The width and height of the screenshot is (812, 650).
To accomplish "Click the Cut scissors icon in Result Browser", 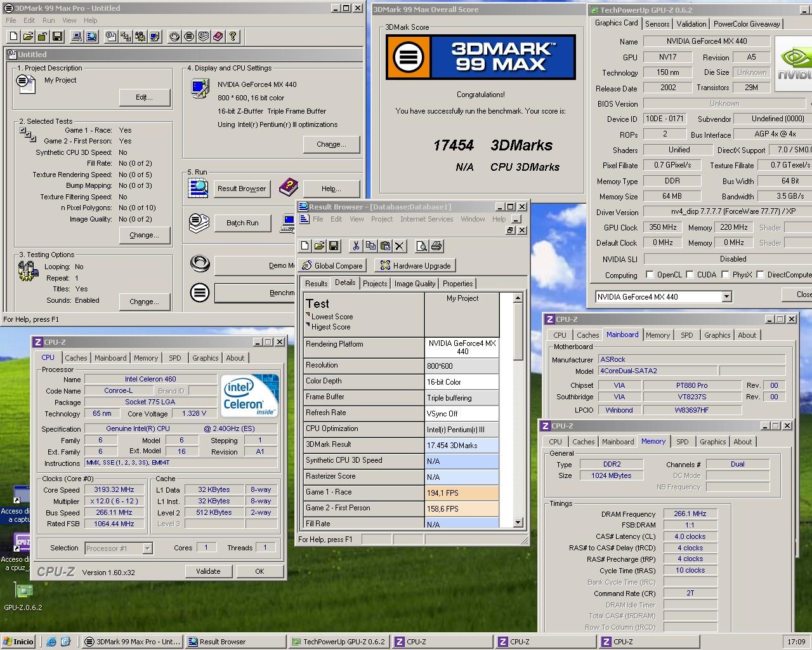I will (x=356, y=246).
